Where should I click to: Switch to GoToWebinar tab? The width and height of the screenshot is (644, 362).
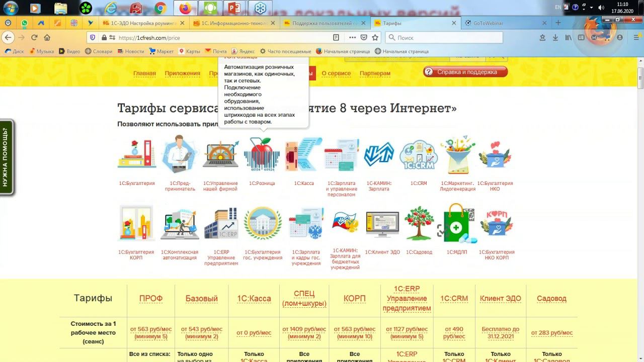pyautogui.click(x=506, y=23)
